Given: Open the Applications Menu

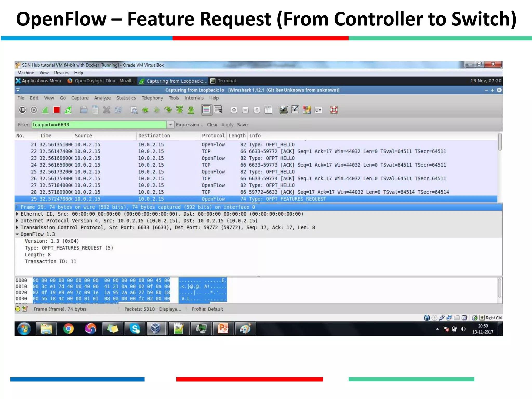Looking at the screenshot, I should tap(38, 81).
